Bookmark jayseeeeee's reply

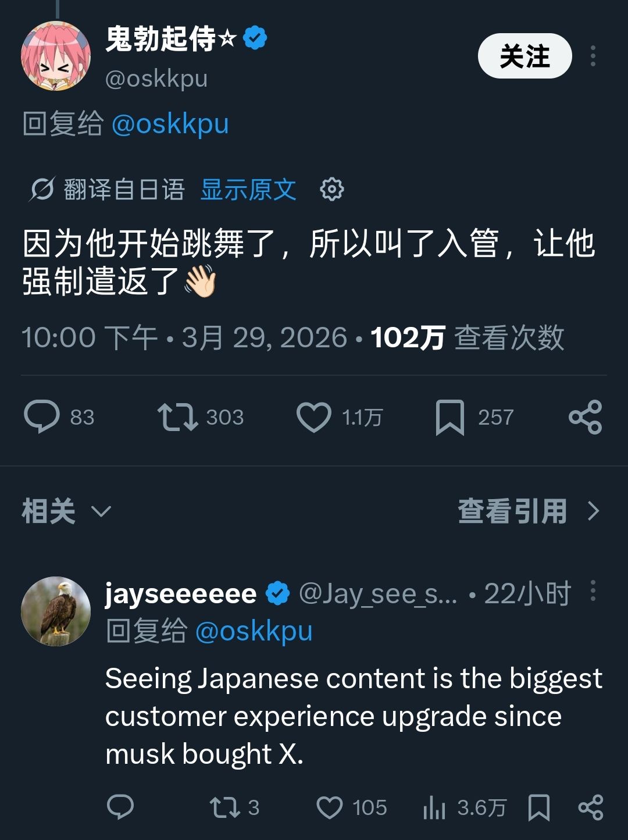[538, 807]
